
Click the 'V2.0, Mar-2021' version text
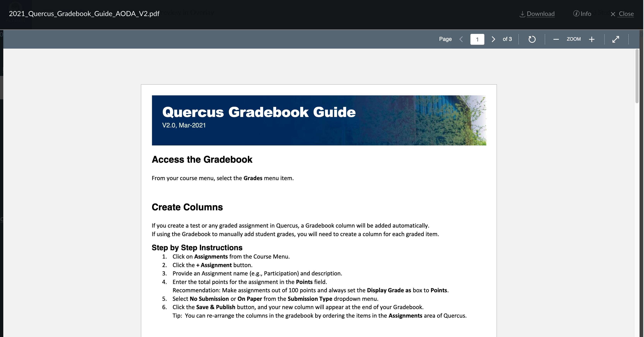click(184, 125)
